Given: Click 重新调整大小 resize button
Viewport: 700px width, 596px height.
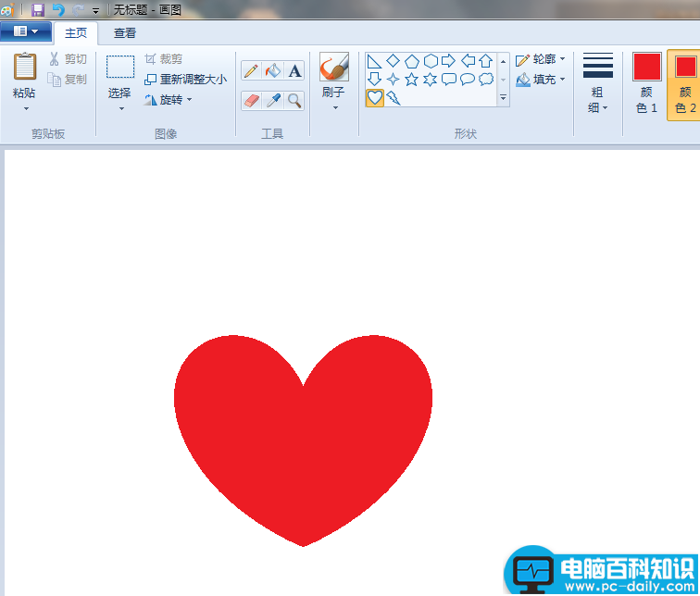Looking at the screenshot, I should click(x=185, y=80).
